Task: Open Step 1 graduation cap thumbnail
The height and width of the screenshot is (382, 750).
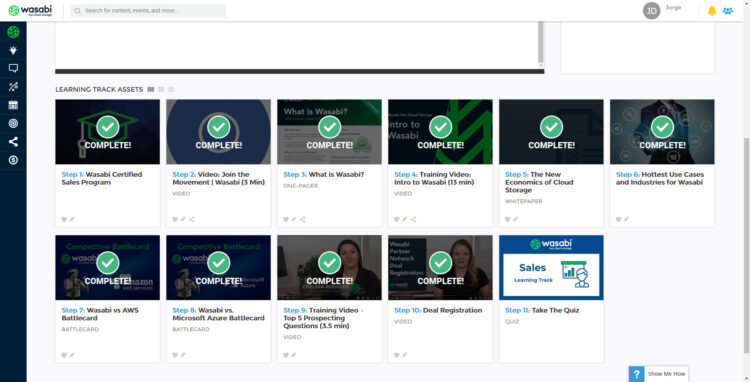Action: pos(108,132)
